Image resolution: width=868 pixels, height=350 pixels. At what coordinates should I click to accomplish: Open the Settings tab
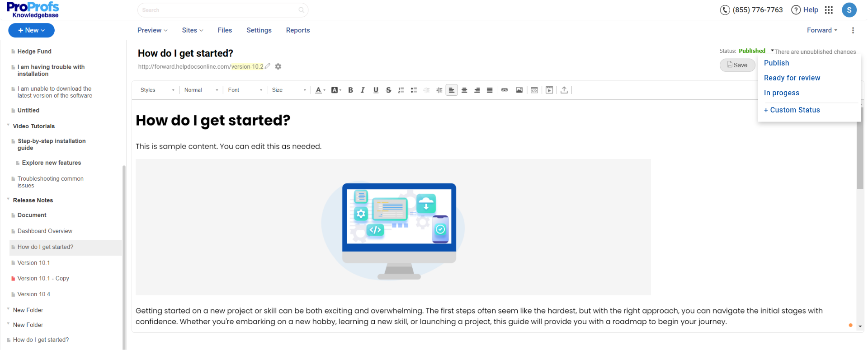click(x=259, y=30)
